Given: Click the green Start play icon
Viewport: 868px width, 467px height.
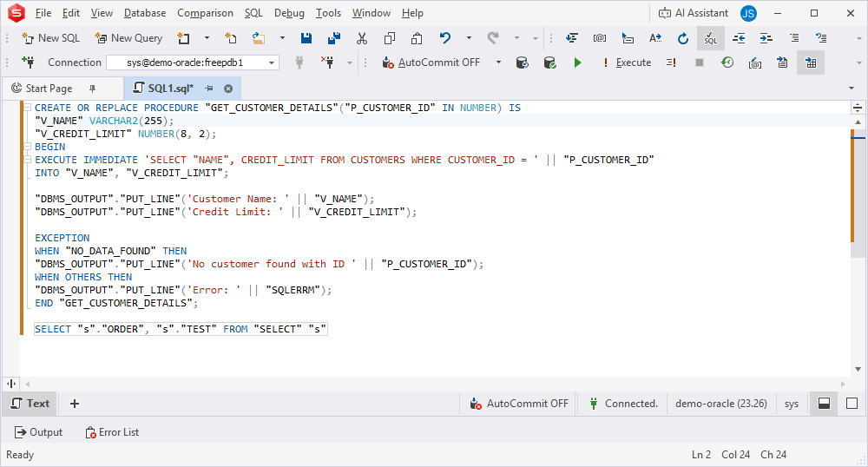Looking at the screenshot, I should click(577, 62).
